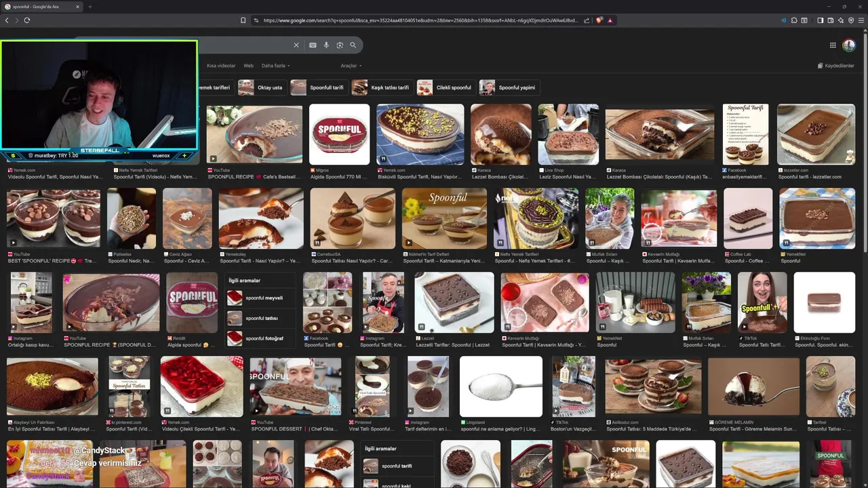Click the browser forward arrow
The height and width of the screenshot is (488, 868).
[x=17, y=20]
